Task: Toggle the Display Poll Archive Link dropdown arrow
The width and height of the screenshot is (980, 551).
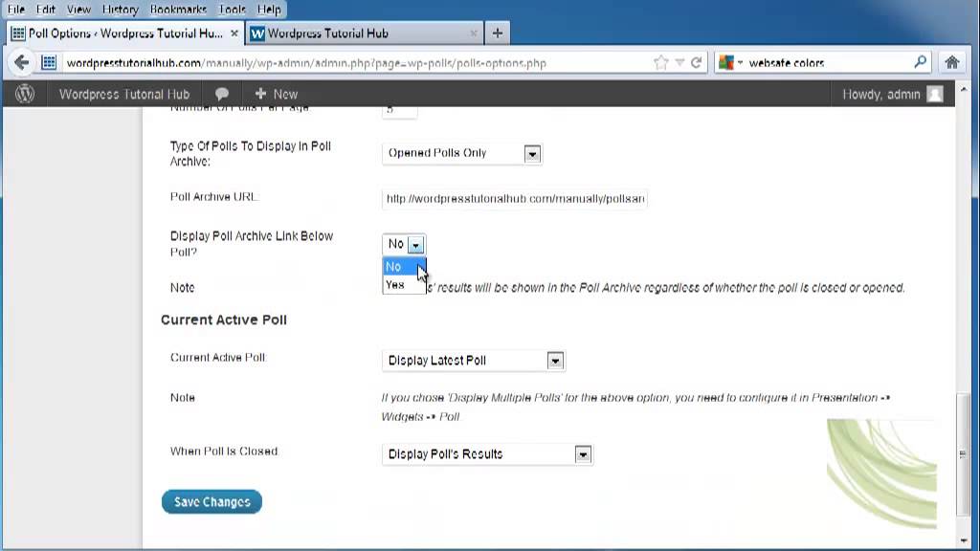Action: point(415,244)
